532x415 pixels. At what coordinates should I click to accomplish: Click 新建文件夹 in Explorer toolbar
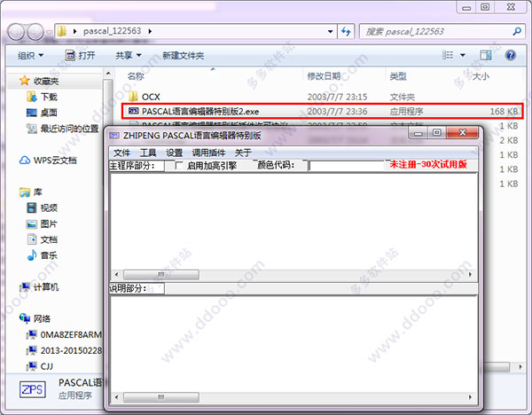point(184,55)
